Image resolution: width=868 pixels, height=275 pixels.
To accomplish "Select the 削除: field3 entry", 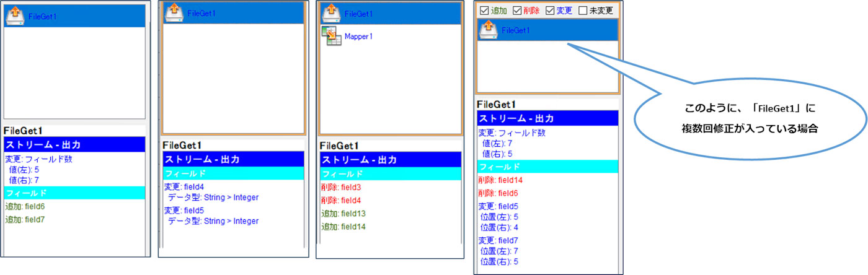I will pyautogui.click(x=341, y=187).
